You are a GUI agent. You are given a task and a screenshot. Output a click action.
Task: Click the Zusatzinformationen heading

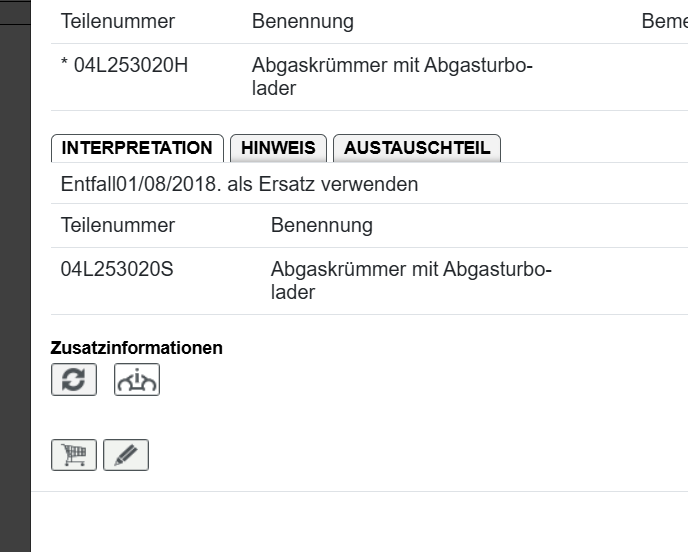click(137, 348)
